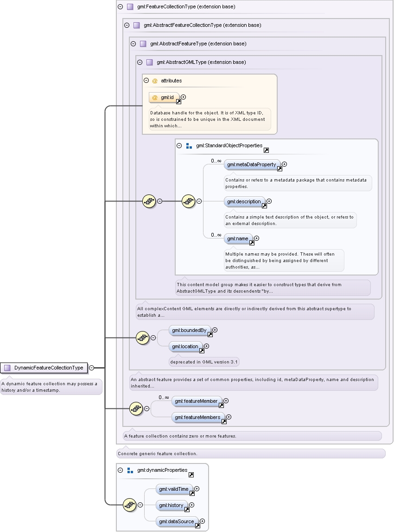The height and width of the screenshot is (532, 394).
Task: Expand the gml:history element plus sign
Action: pos(191,505)
